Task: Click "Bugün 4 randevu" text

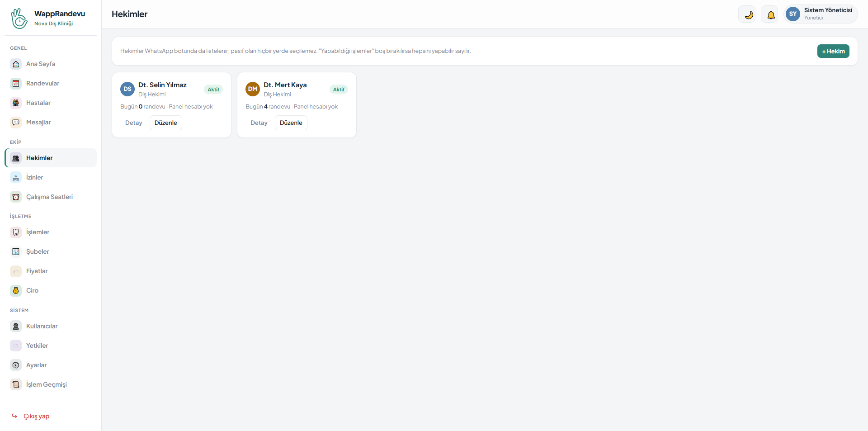Action: [x=268, y=107]
